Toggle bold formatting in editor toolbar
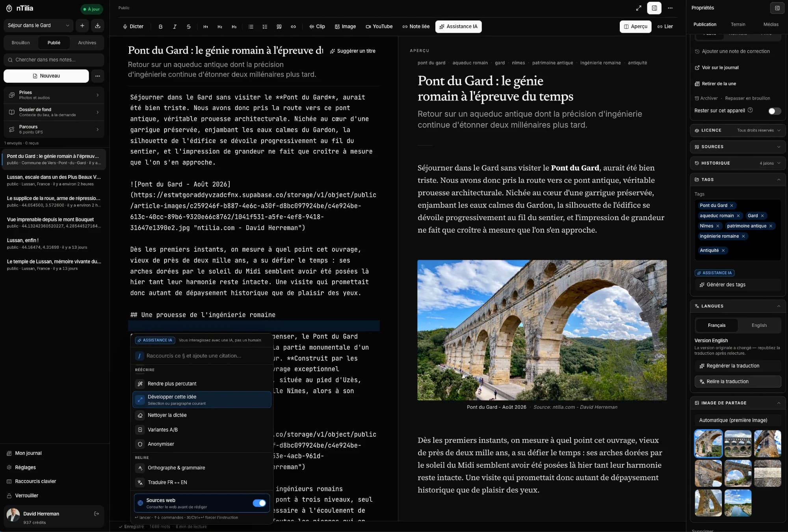This screenshot has height=532, width=788. coord(160,26)
